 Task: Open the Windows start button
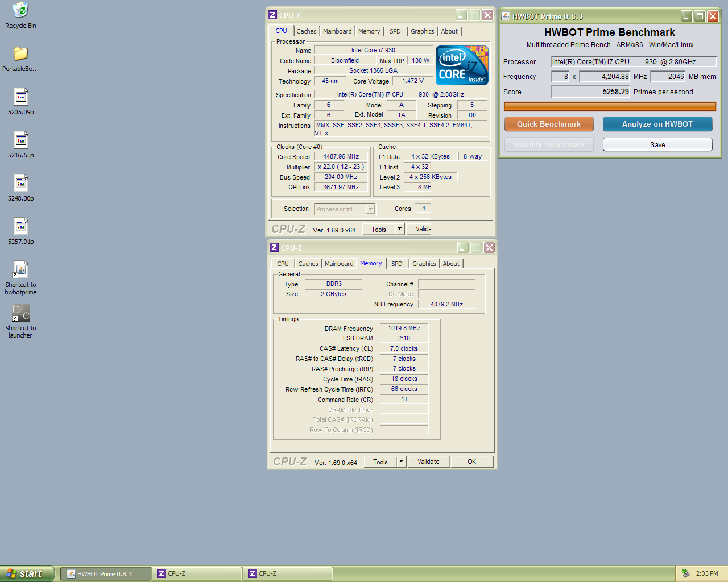[x=27, y=573]
